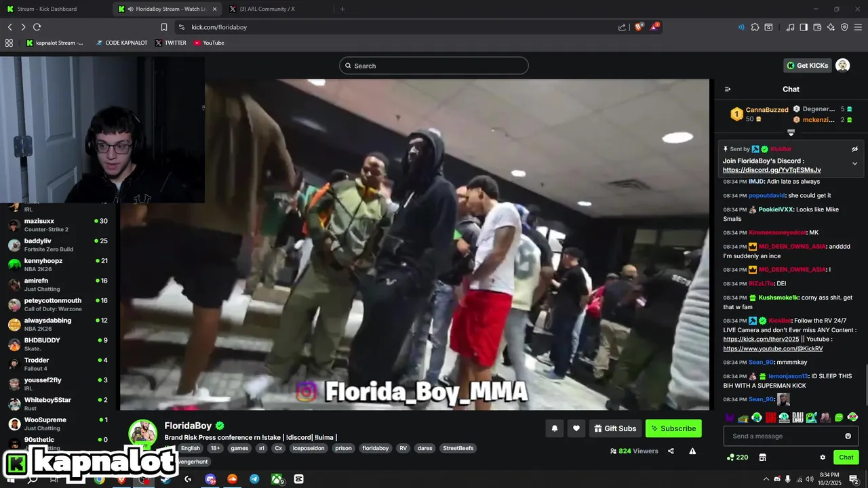Click the 220 channel points balance

(x=738, y=457)
